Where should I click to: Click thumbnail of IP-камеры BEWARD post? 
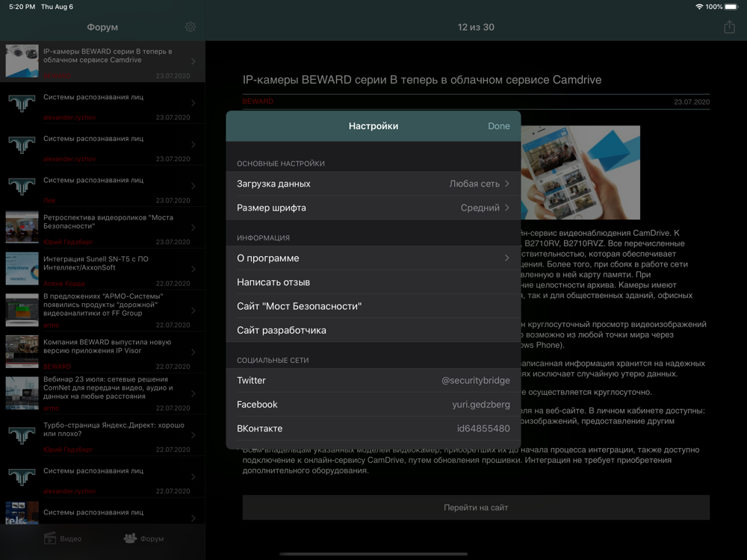[22, 61]
